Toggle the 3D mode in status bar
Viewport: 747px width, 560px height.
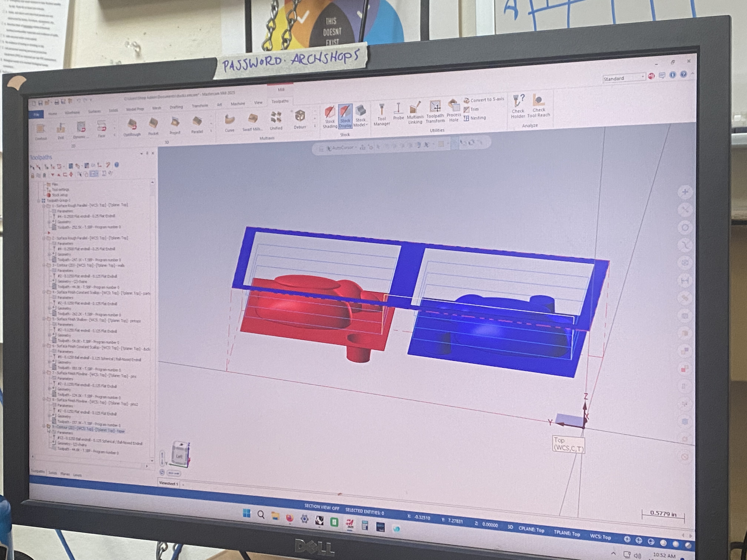(x=510, y=527)
